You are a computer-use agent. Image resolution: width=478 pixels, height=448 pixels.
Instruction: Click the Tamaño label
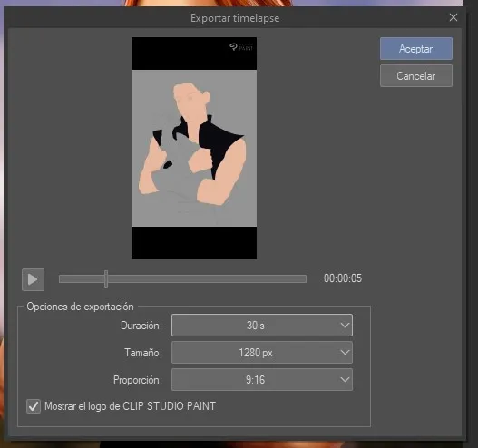click(143, 353)
